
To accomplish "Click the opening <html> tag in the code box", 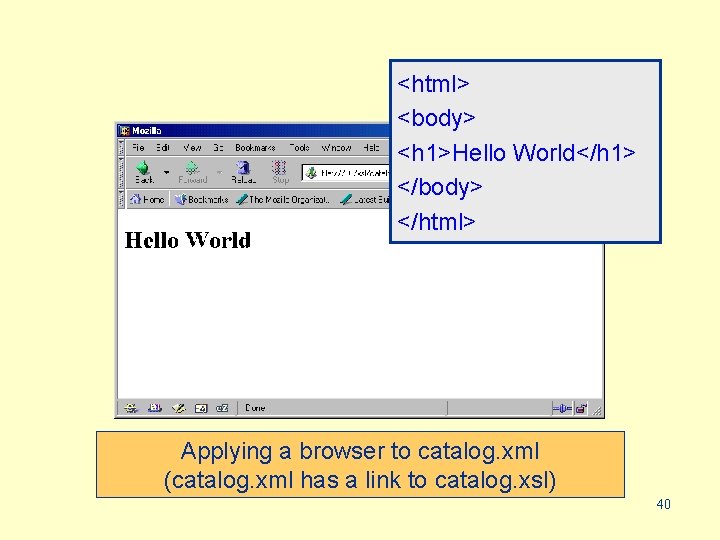I will pyautogui.click(x=433, y=84).
